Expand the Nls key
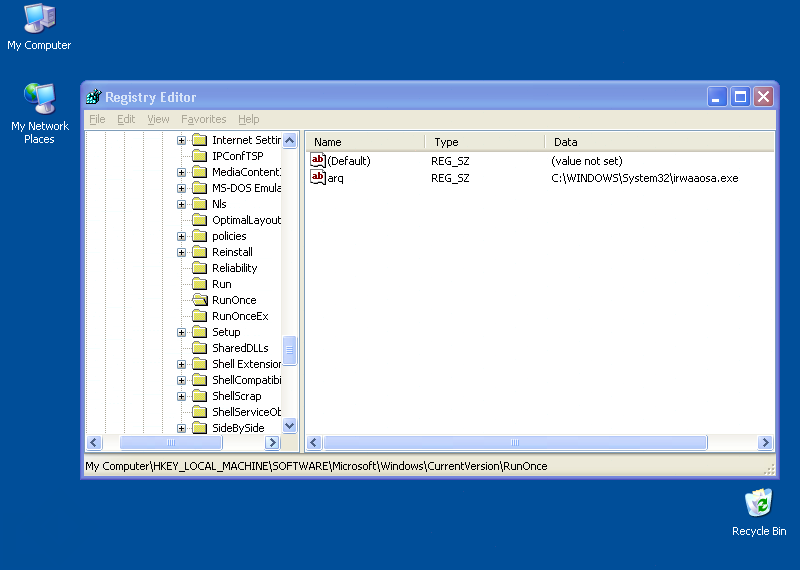The width and height of the screenshot is (800, 570). click(x=181, y=204)
